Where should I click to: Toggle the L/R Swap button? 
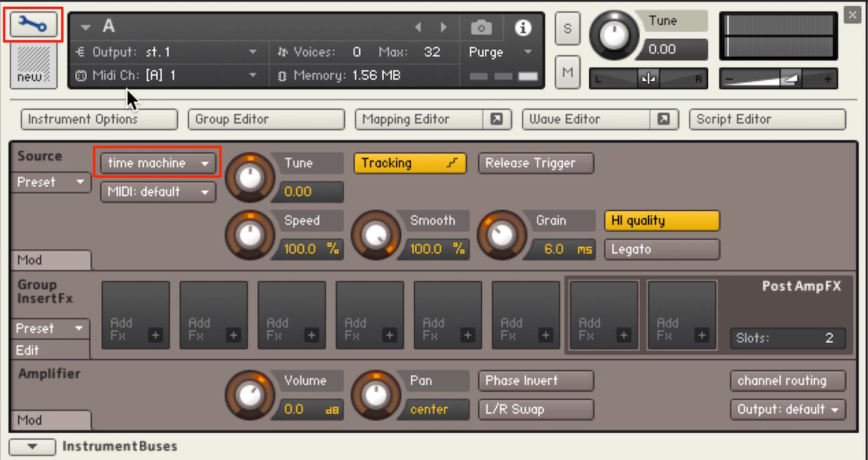[x=536, y=409]
